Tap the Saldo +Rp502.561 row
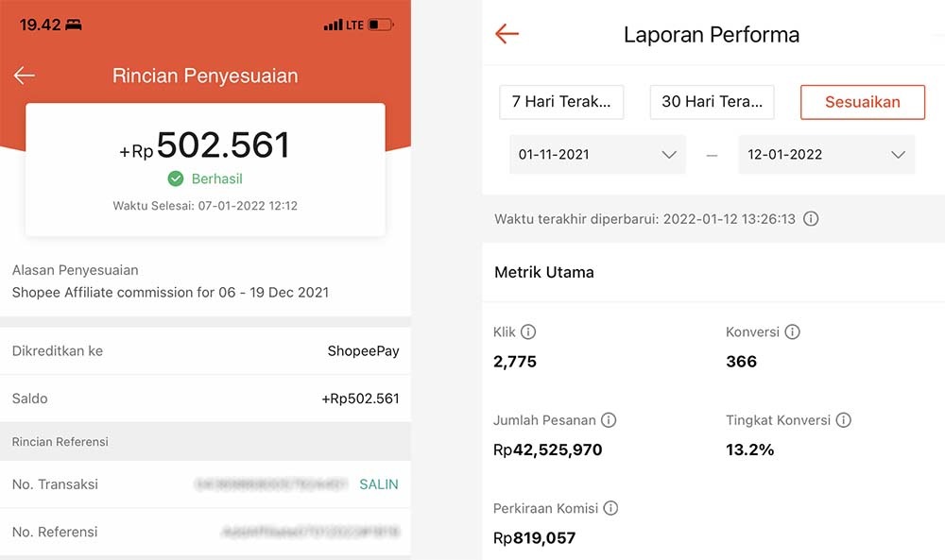This screenshot has height=560, width=945. [205, 399]
